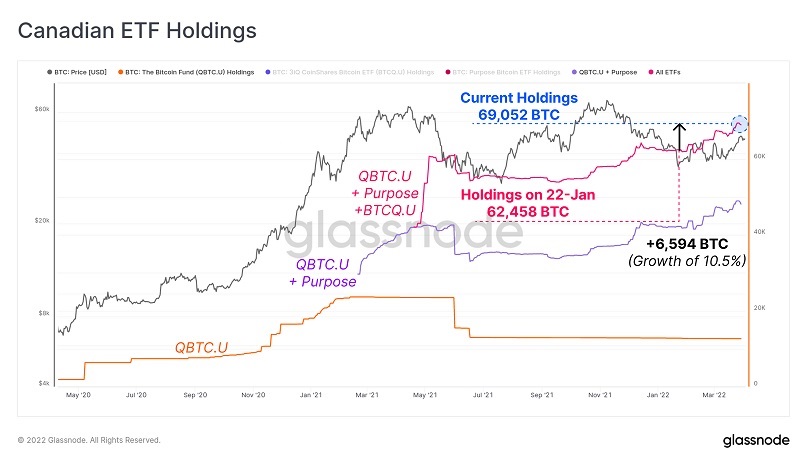The height and width of the screenshot is (461, 800).
Task: Click the black upward growth arrow
Action: point(680,136)
